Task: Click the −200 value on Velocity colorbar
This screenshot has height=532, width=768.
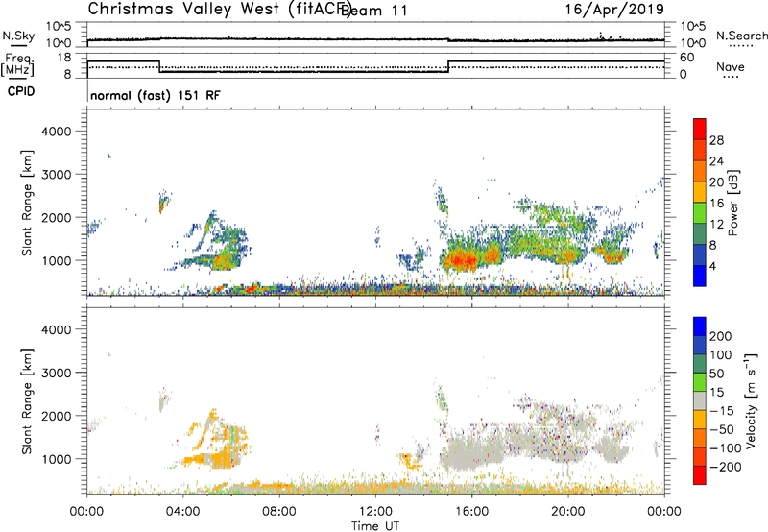Action: click(x=726, y=467)
